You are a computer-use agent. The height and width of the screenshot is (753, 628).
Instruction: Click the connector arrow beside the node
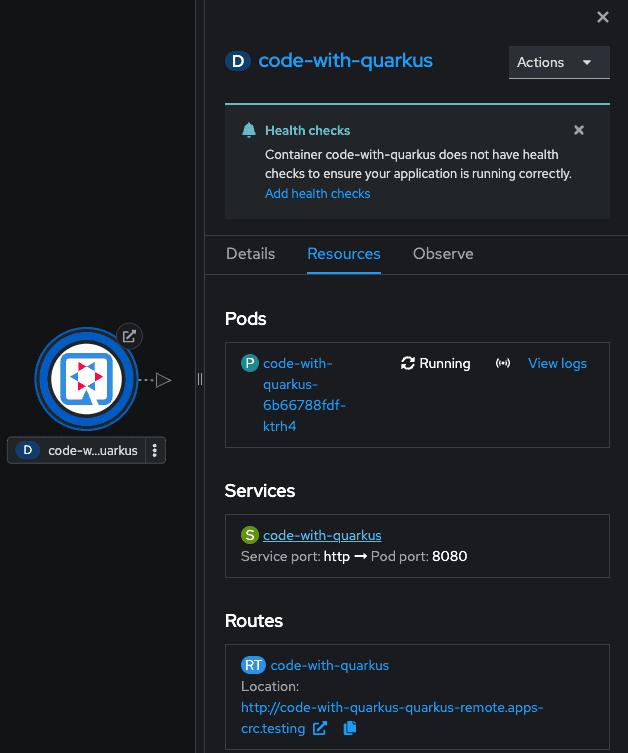click(x=163, y=380)
